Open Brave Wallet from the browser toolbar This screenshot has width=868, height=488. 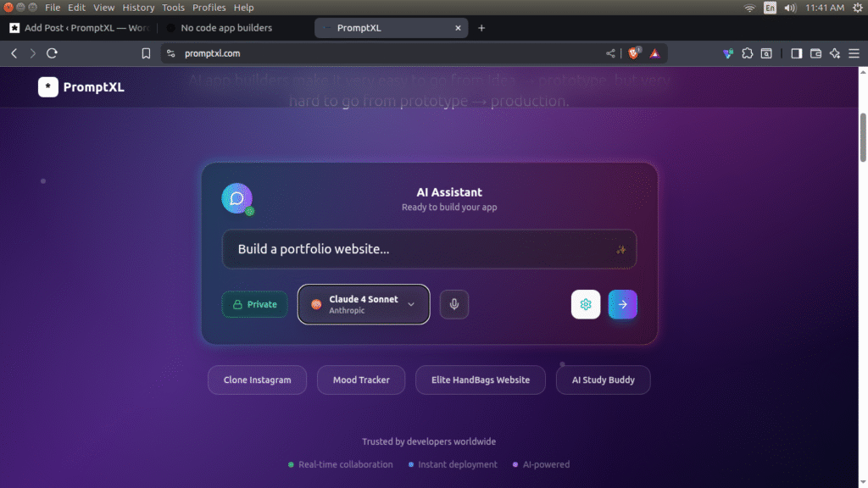(815, 53)
